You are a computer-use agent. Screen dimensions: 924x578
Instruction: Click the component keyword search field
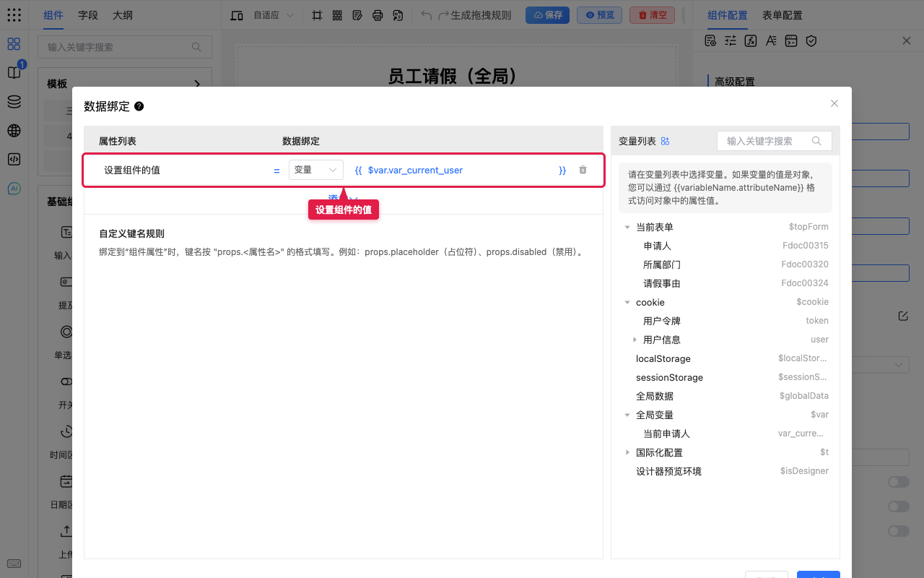(x=125, y=47)
